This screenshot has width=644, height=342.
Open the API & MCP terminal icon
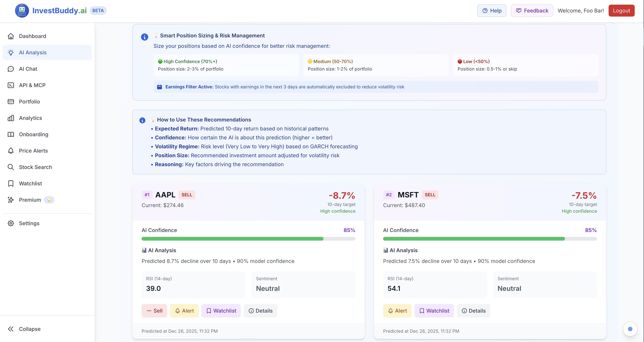point(11,85)
